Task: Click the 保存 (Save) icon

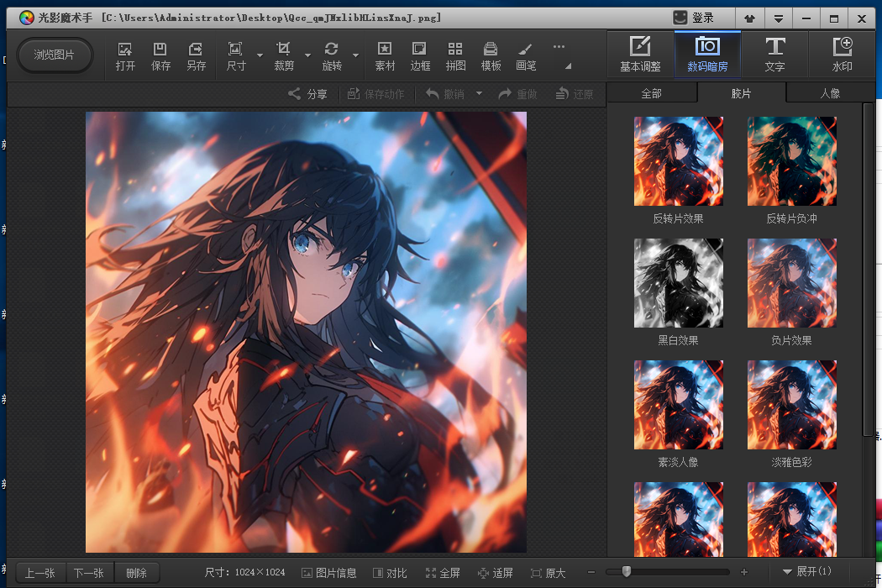Action: (160, 55)
